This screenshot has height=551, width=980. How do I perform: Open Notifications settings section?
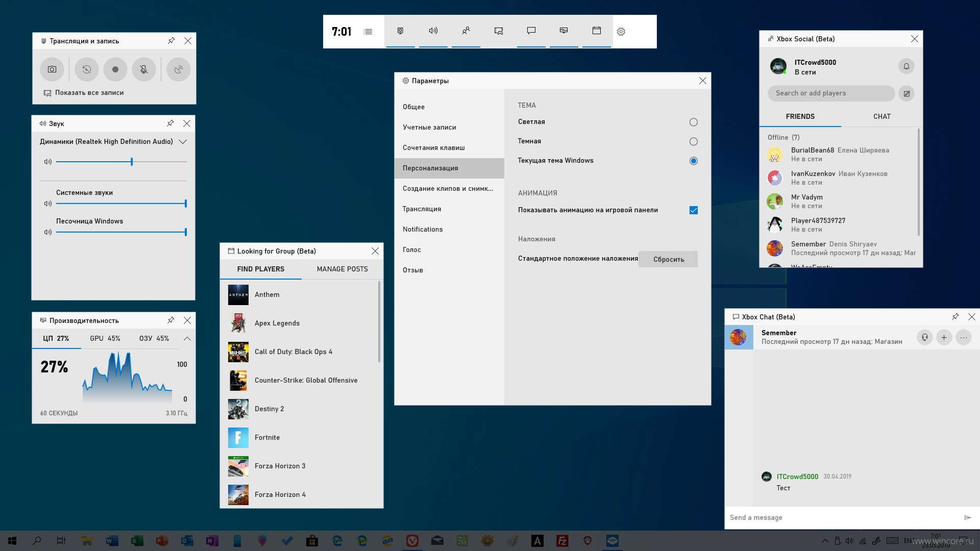coord(449,229)
